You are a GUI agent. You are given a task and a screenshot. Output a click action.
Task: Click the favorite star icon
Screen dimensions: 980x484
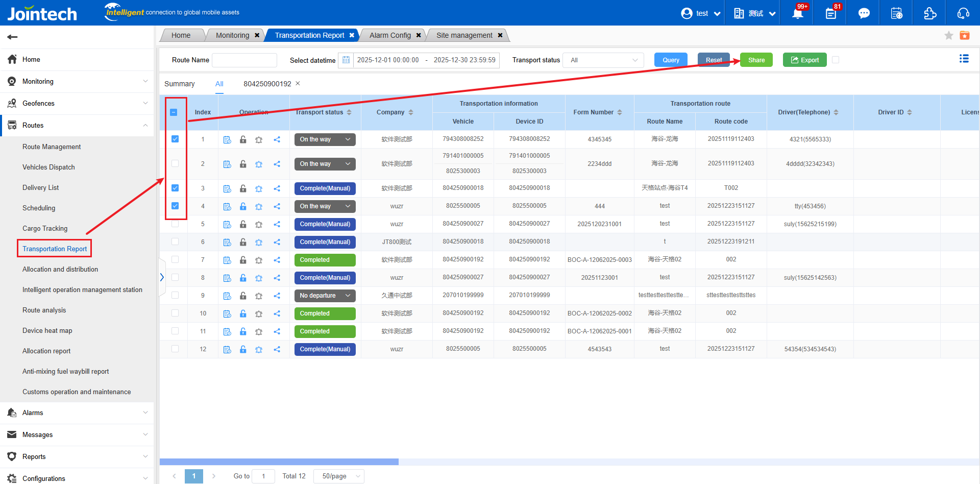[x=948, y=35]
